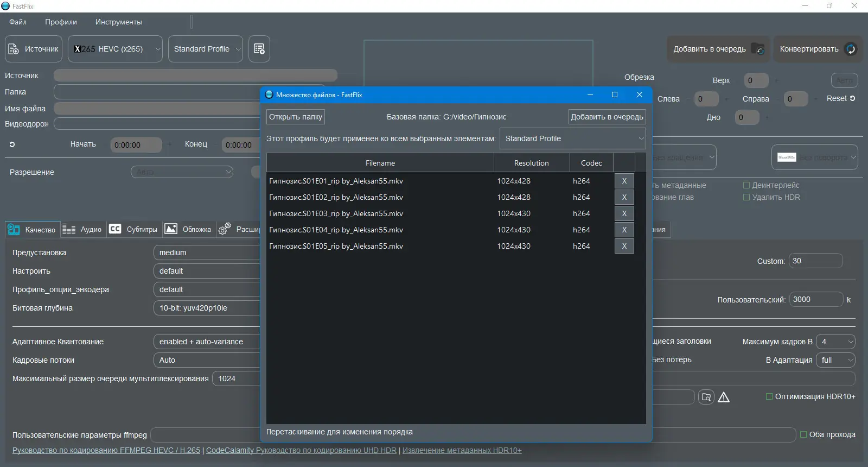Click the multiplexing queue size field
868x467 pixels.
coord(237,378)
